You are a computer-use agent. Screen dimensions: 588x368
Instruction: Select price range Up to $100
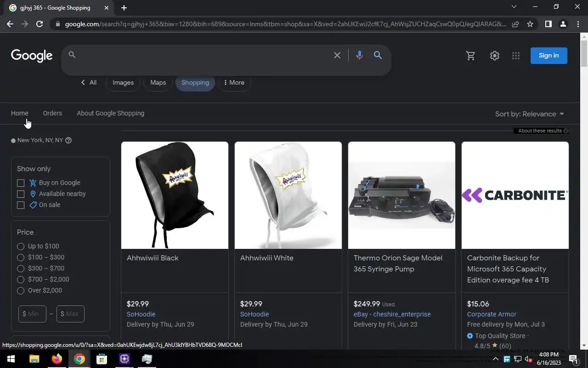(21, 246)
